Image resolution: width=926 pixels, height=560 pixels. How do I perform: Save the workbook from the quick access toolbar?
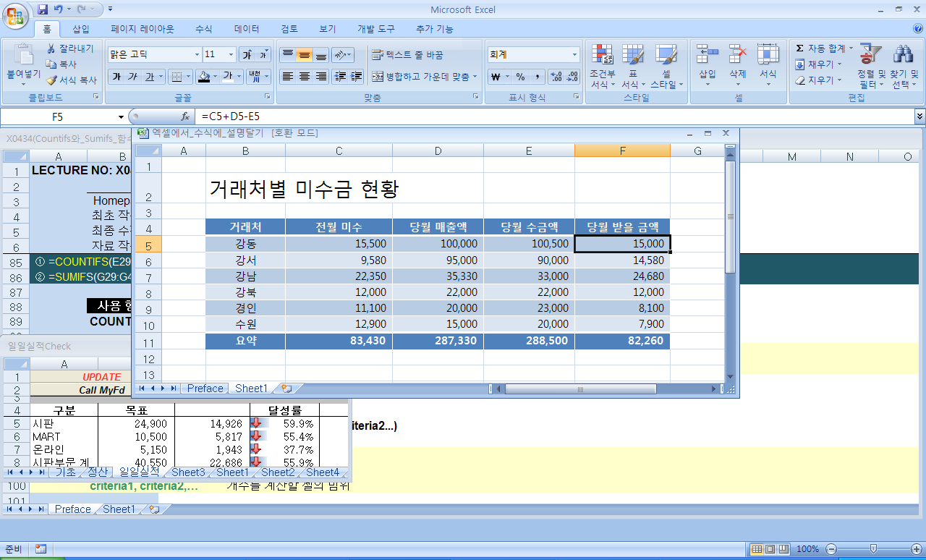point(43,9)
